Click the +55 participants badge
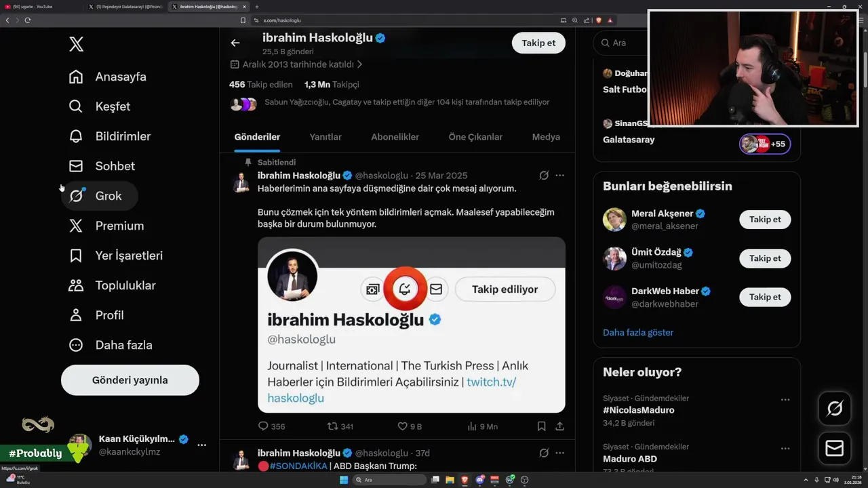 pyautogui.click(x=765, y=144)
